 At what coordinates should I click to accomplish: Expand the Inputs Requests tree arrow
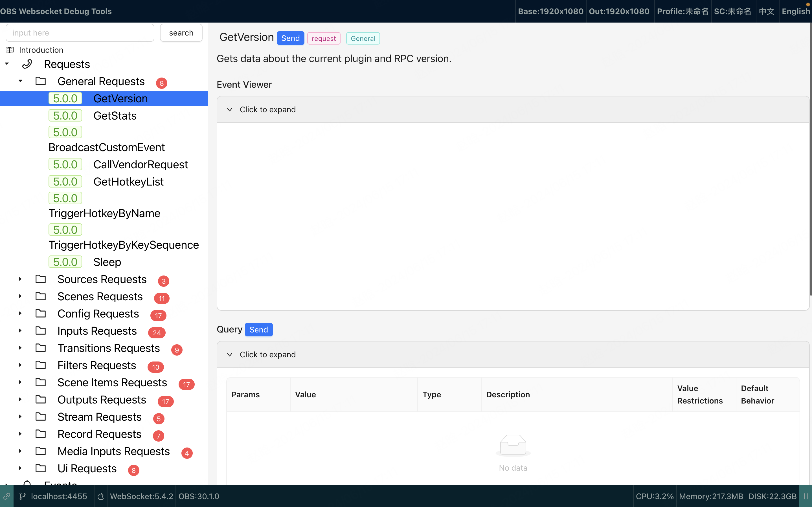pos(21,331)
